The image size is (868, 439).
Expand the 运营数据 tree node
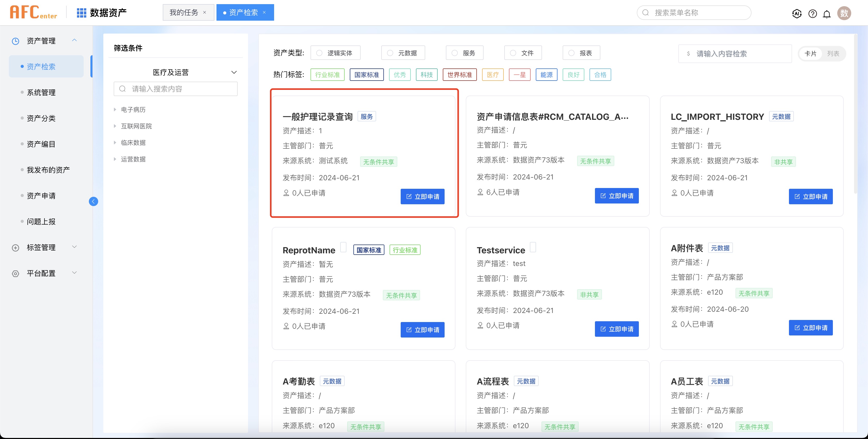coord(115,159)
